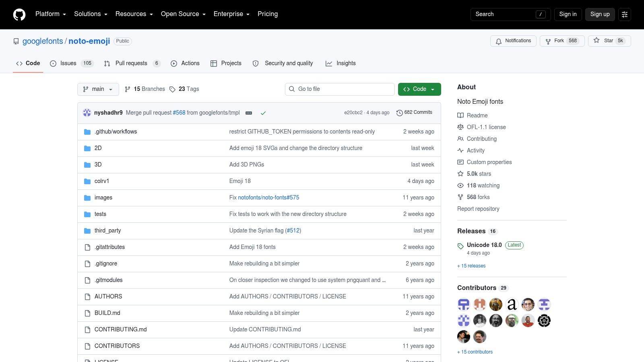644x362 pixels.
Task: Click the .gitattributes file icon
Action: tap(87, 247)
